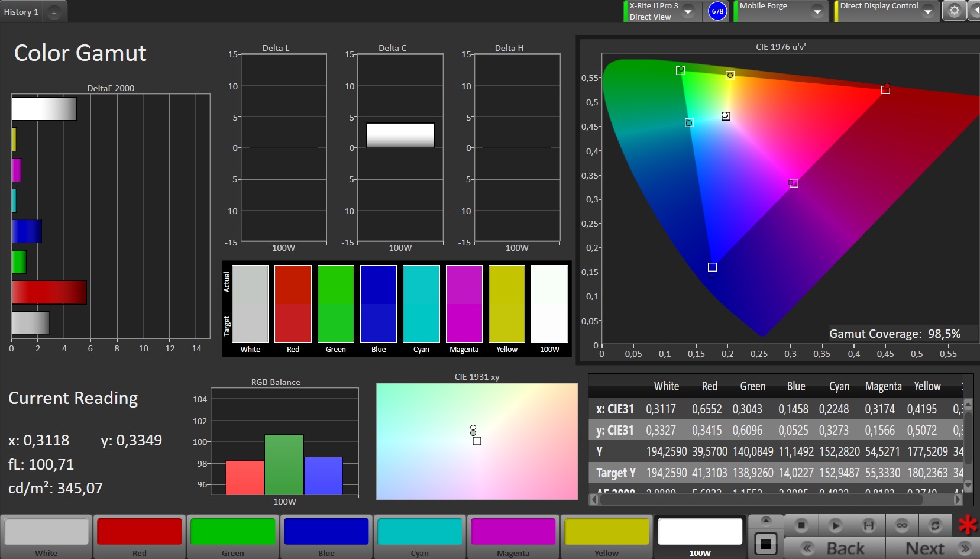
Task: Click the blue 678 meter badge
Action: tap(717, 11)
